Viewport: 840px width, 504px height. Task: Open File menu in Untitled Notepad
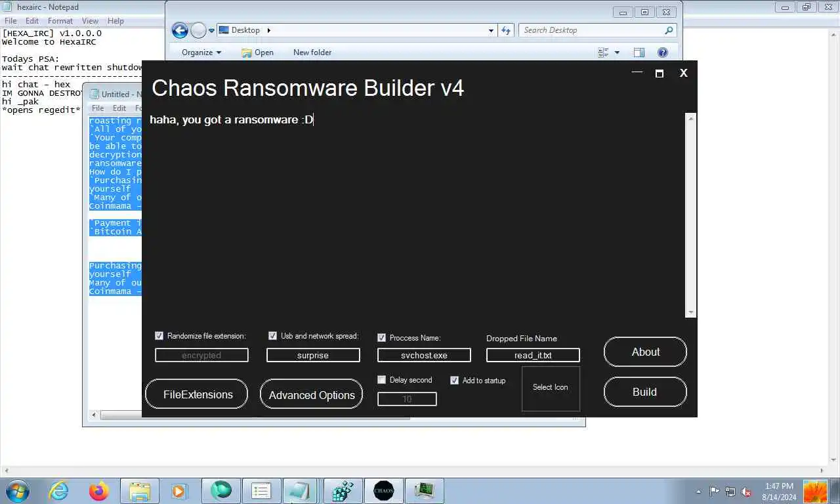click(x=98, y=108)
